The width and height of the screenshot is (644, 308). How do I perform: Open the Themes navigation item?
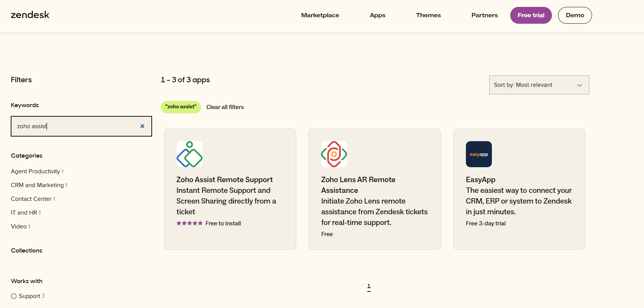pyautogui.click(x=428, y=15)
